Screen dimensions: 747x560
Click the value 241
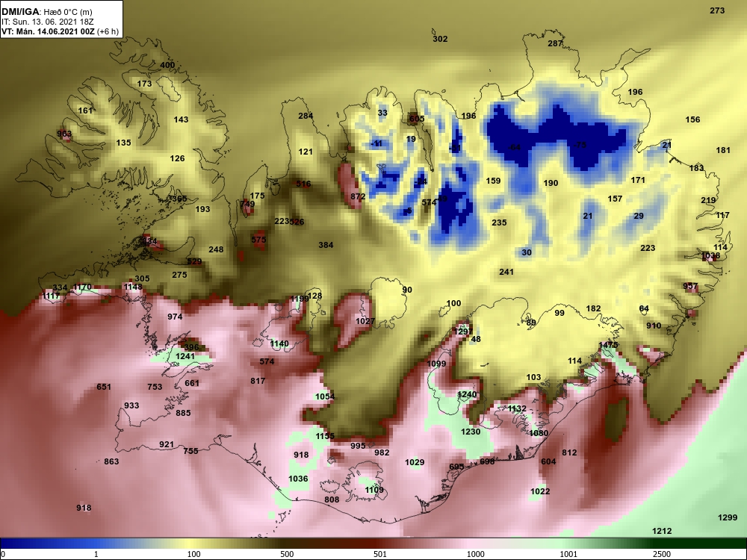506,272
